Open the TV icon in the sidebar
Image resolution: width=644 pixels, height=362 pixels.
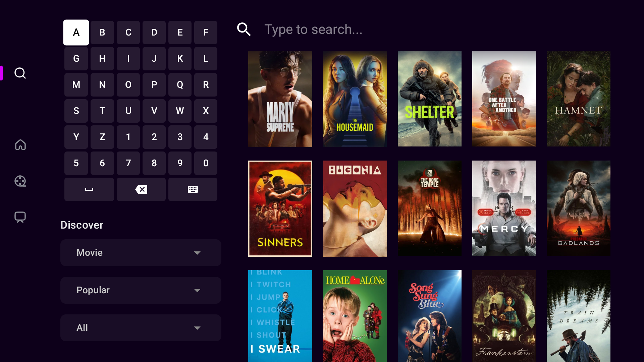point(20,217)
